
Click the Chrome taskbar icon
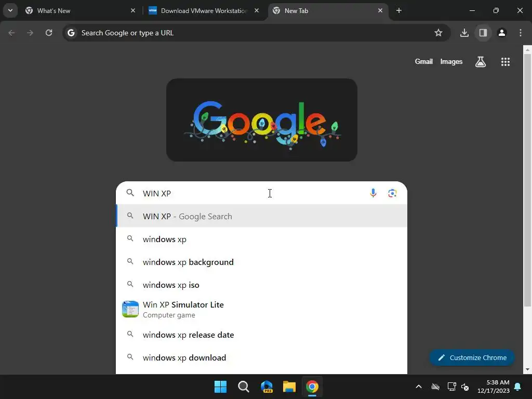(312, 387)
